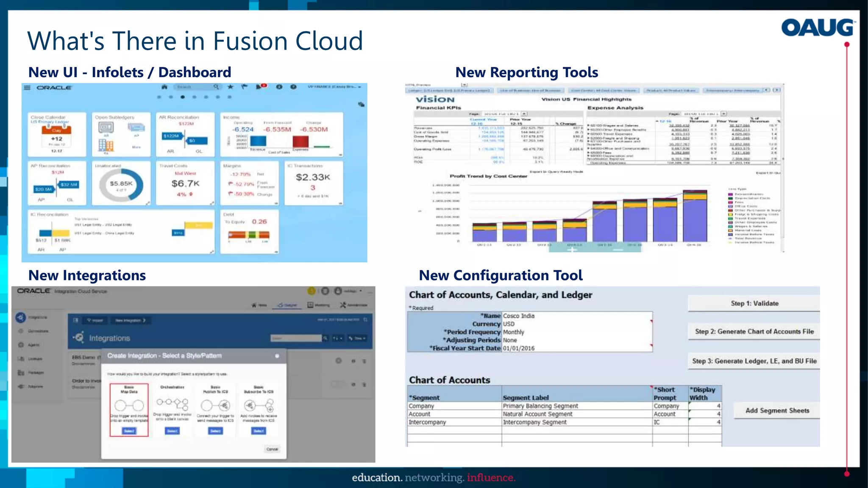The height and width of the screenshot is (488, 868).
Task: Click the chart zoom-out minus control
Action: 618,250
